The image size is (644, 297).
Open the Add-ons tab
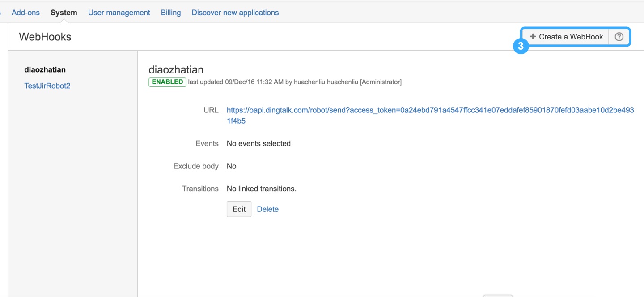tap(25, 13)
